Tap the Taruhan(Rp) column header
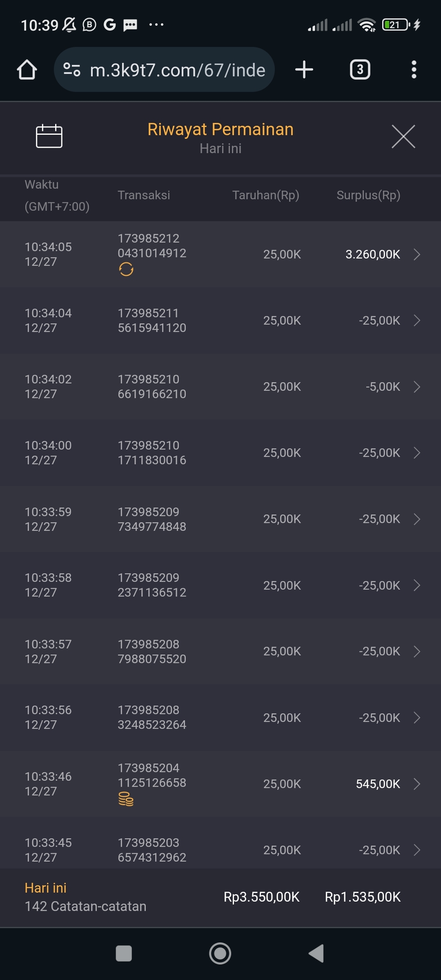The height and width of the screenshot is (980, 441). (265, 195)
